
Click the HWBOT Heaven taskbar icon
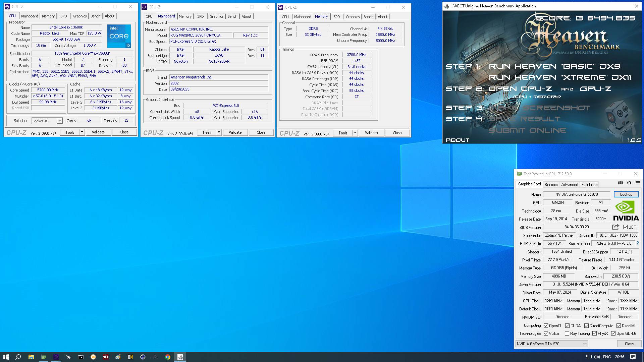coord(180,357)
